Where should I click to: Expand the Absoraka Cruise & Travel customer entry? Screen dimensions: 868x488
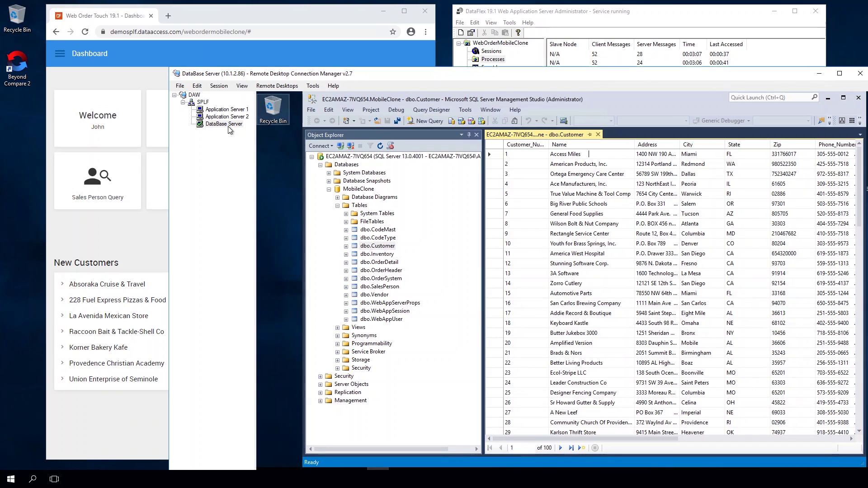pyautogui.click(x=62, y=284)
